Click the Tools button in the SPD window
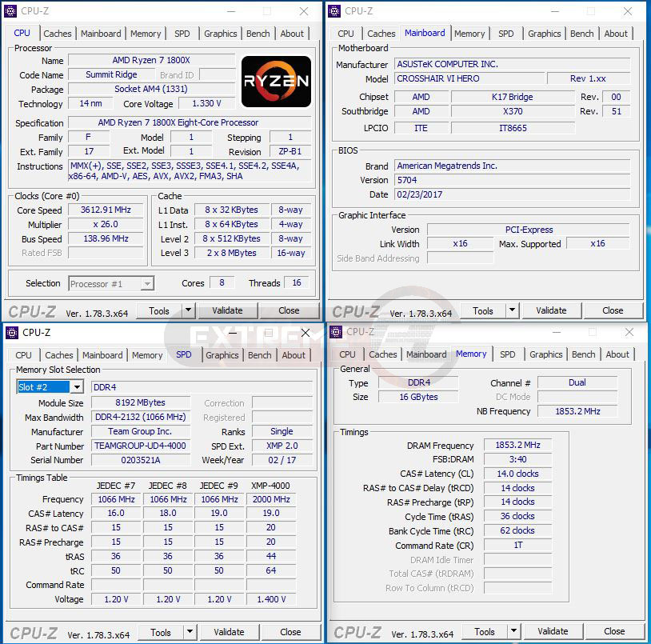 click(161, 632)
